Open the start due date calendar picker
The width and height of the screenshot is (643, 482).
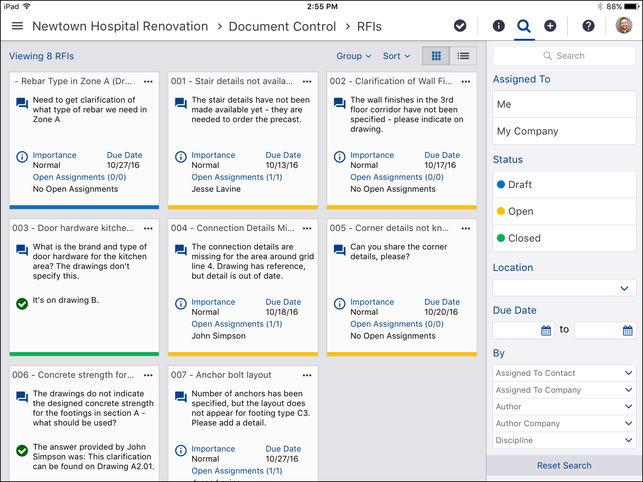[x=546, y=330]
